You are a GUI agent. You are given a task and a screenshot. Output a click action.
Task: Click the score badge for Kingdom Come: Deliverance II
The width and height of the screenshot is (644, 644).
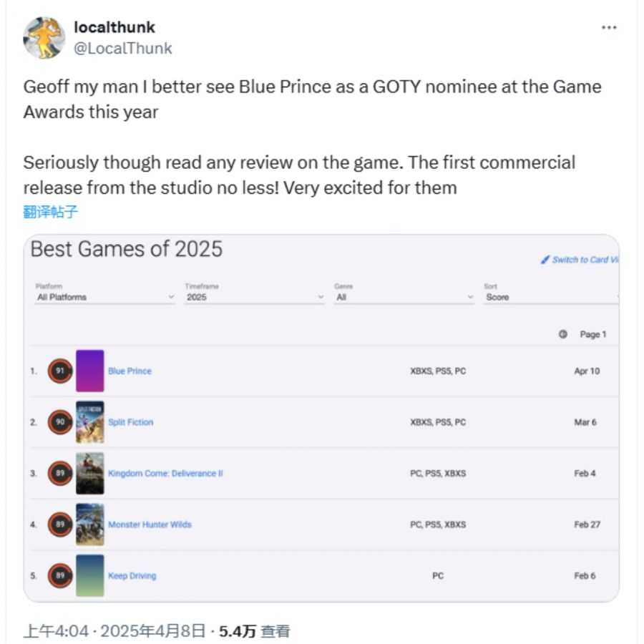[x=60, y=473]
